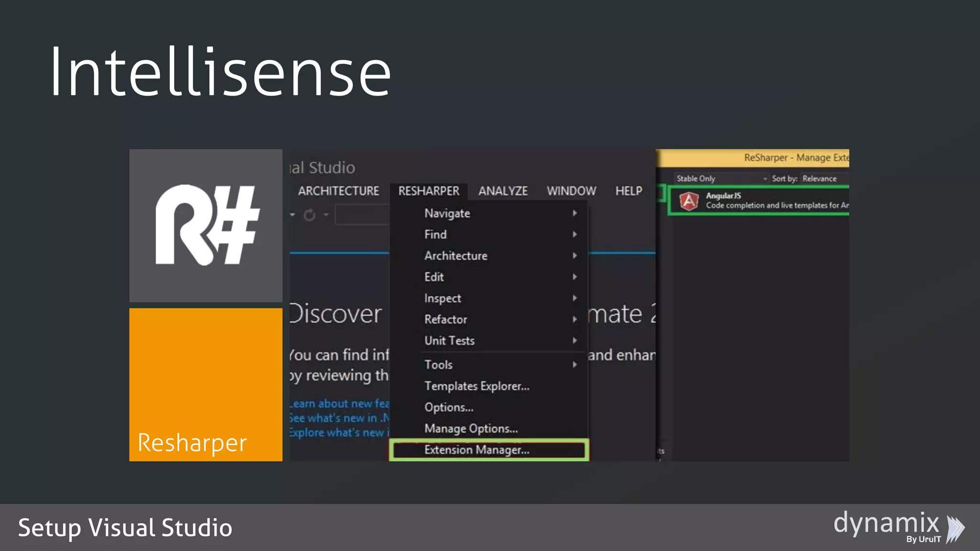Select Extension Manager... menu entry
Screen dimensions: 980x551
(x=489, y=450)
